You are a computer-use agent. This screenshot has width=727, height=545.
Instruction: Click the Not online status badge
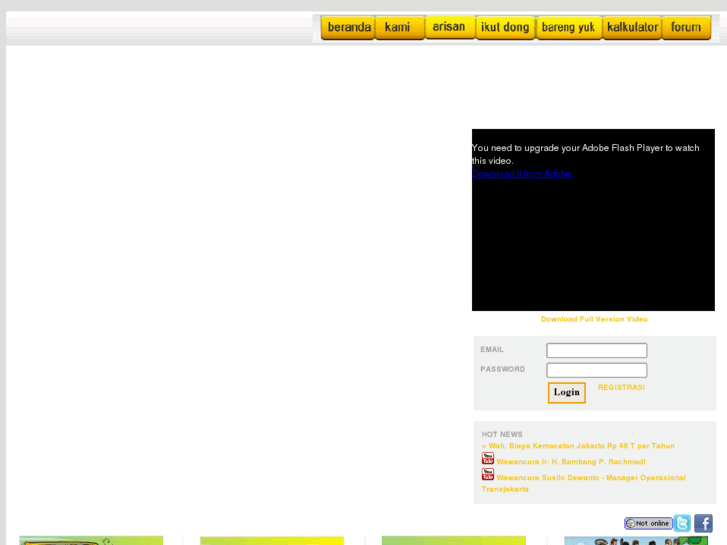tap(648, 523)
